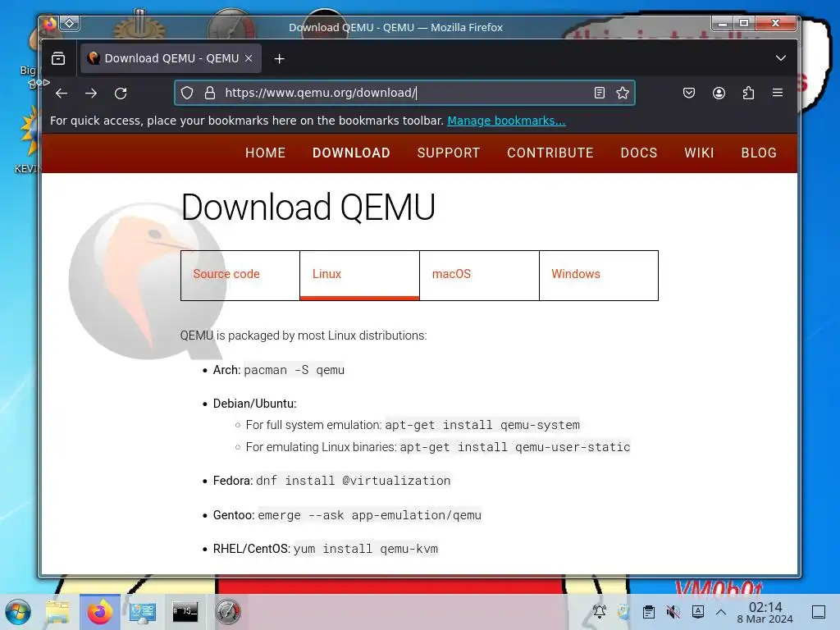Open the Extensions puzzle icon
The height and width of the screenshot is (630, 840).
coord(748,93)
